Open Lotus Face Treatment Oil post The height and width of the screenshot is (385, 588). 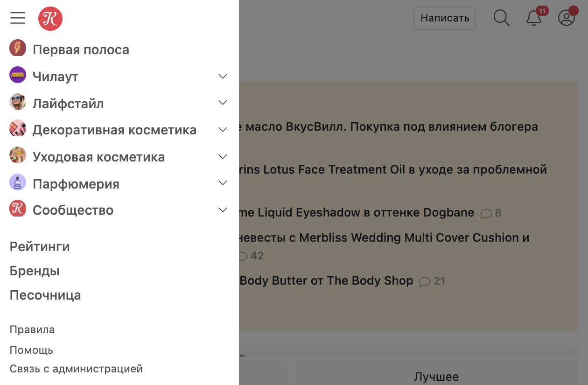click(393, 169)
